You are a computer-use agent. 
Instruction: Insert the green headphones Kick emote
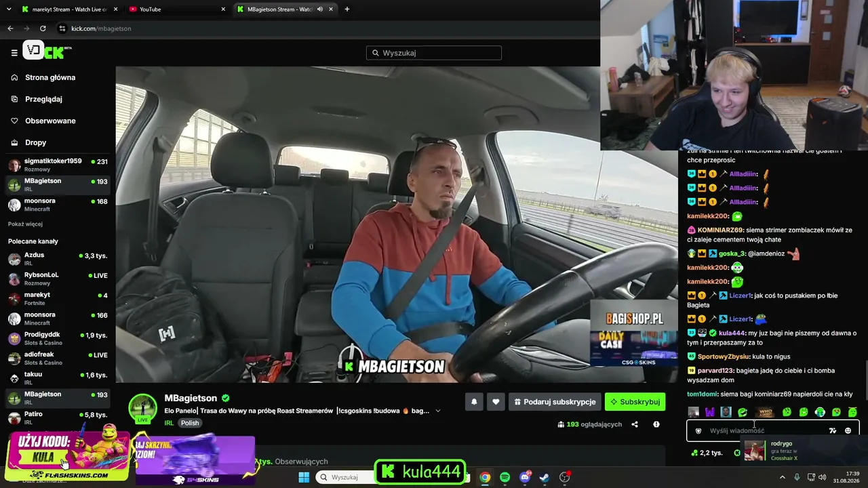[x=820, y=412]
